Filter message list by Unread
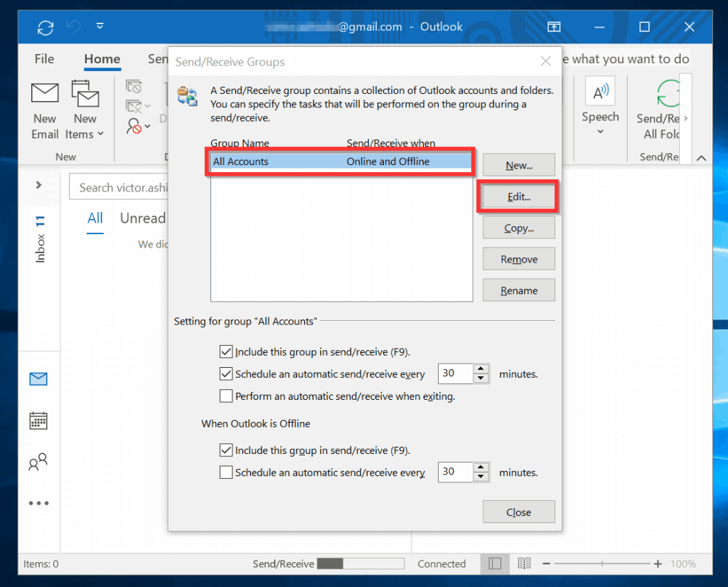The image size is (728, 587). [143, 218]
